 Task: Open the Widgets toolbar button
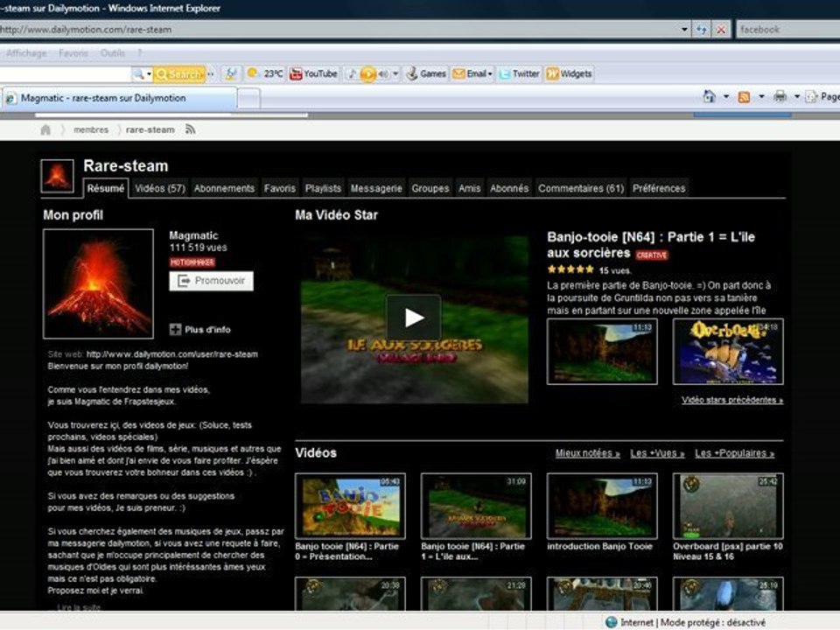[569, 73]
